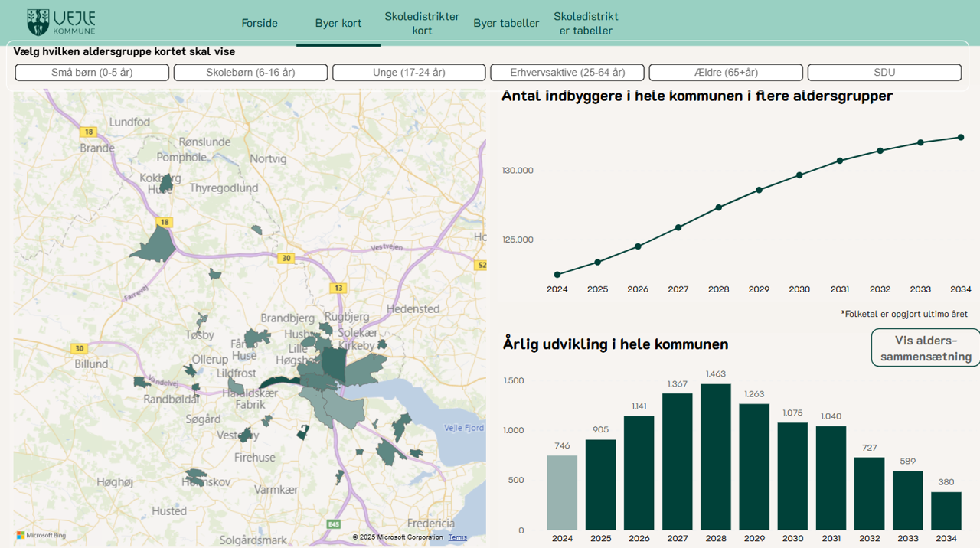This screenshot has height=548, width=980.
Task: Filter map by Ældre (65+år)
Action: 726,73
